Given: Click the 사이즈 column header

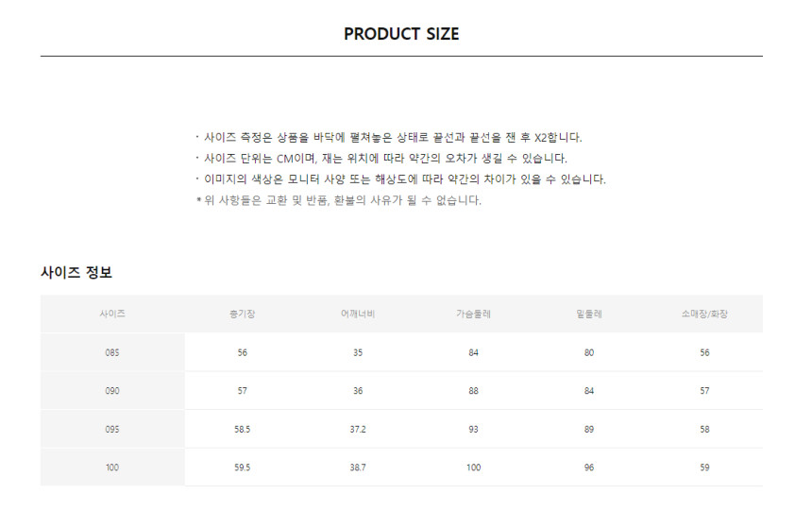Looking at the screenshot, I should (112, 314).
